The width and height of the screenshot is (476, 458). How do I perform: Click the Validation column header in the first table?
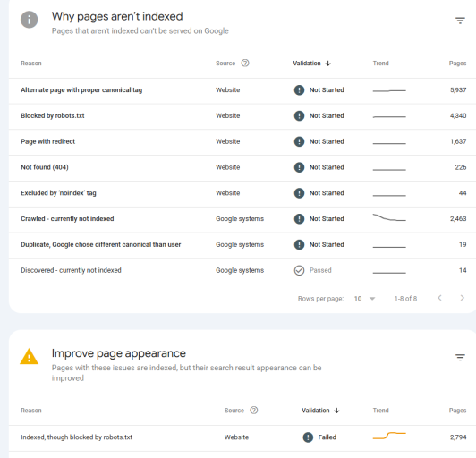[x=307, y=64]
